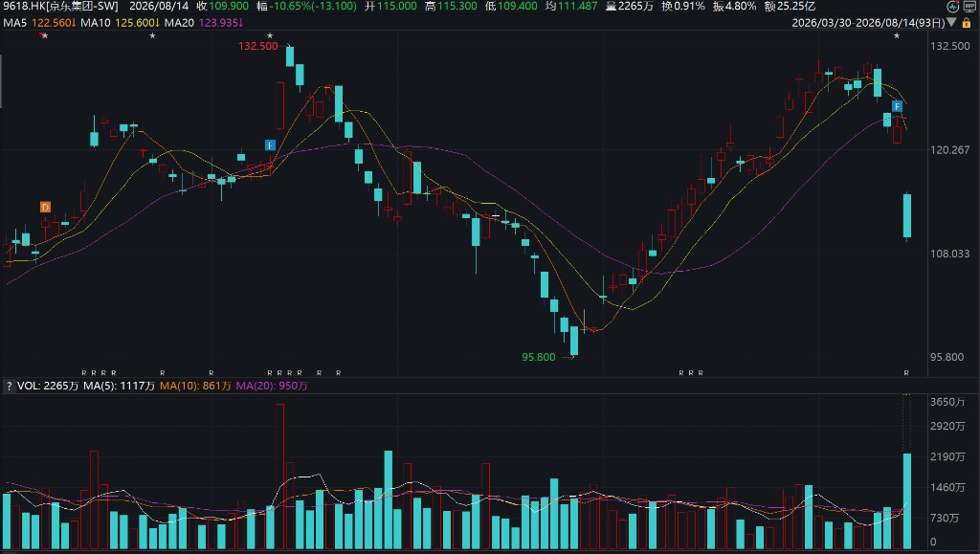
Task: Click the blue F marker near the recent drop
Action: click(x=897, y=107)
